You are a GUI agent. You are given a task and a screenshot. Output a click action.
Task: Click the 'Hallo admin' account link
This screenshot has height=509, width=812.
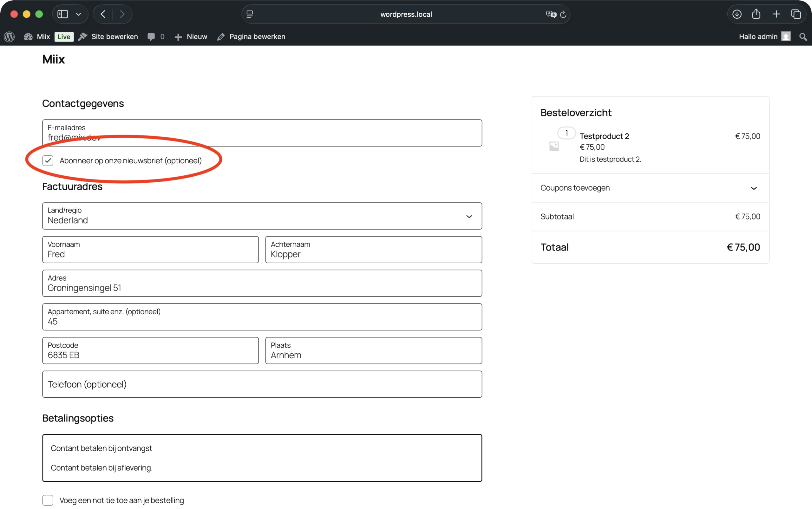point(758,36)
